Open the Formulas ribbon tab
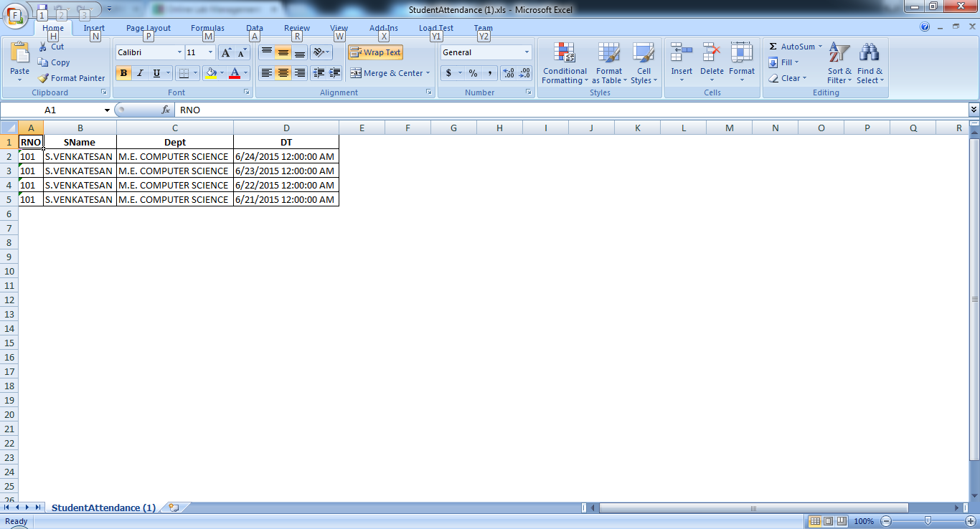 (207, 28)
